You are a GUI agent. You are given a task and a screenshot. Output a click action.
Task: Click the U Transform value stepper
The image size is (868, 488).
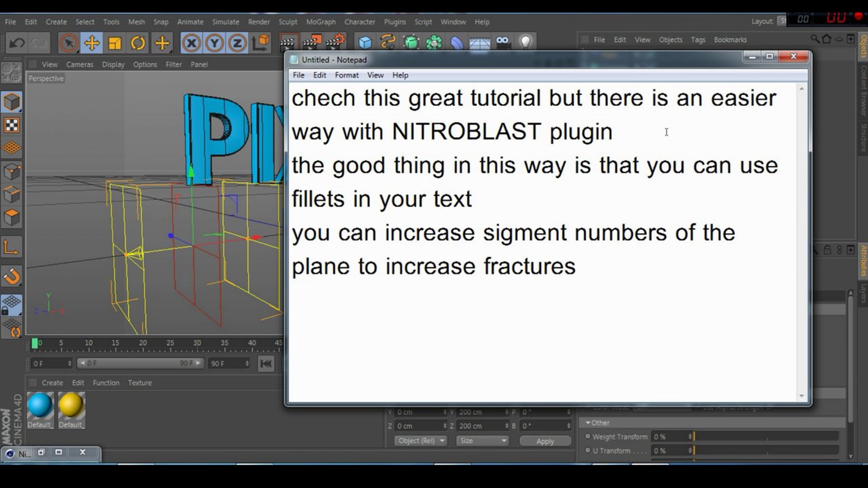click(690, 451)
